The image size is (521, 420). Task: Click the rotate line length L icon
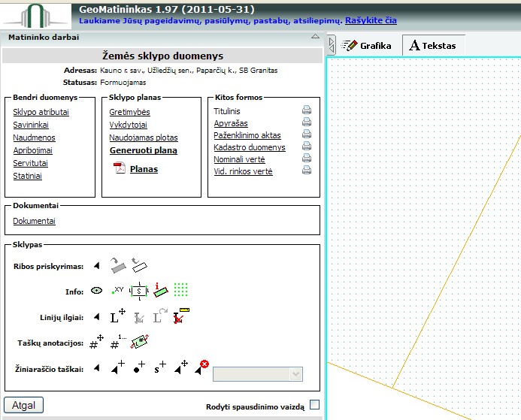click(x=160, y=316)
